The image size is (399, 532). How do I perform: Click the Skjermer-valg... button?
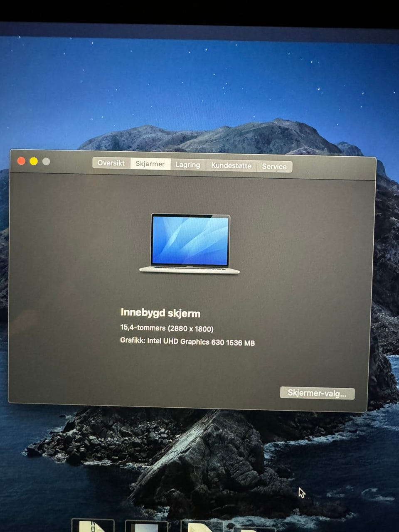click(317, 393)
